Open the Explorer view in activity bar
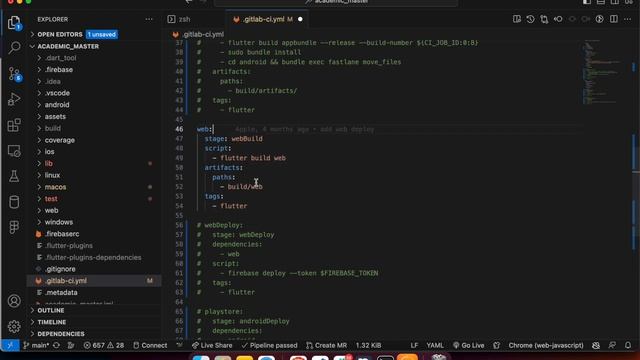 pyautogui.click(x=14, y=22)
